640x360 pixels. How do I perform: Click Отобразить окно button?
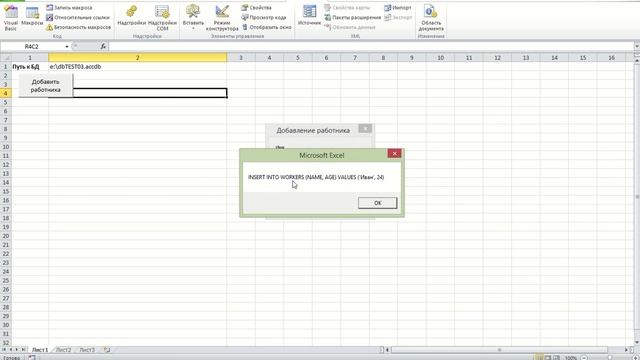267,27
